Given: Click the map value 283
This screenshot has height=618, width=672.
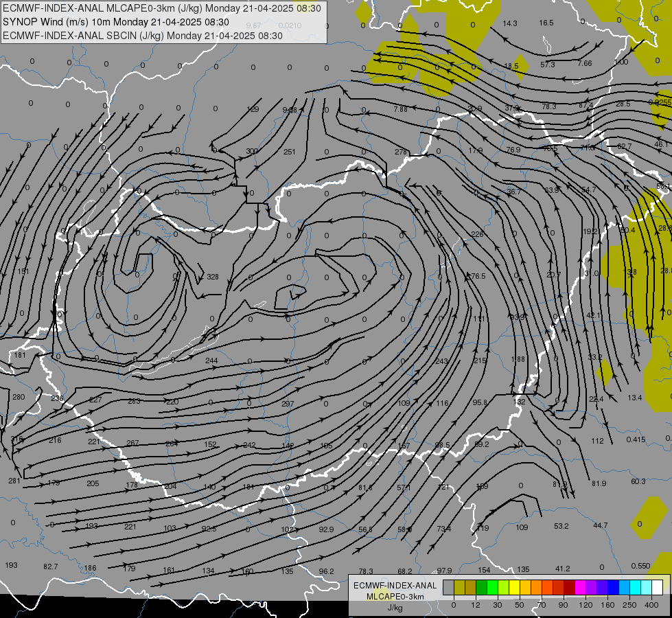Looking at the screenshot, I should [134, 401].
